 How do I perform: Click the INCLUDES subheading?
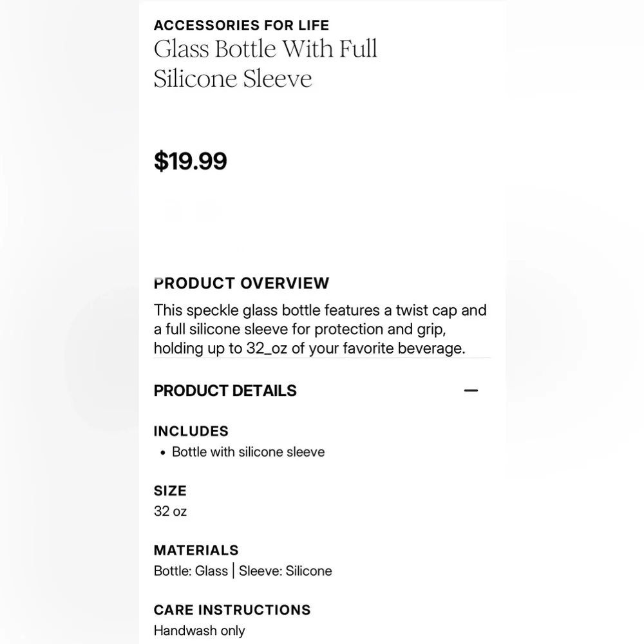(191, 431)
